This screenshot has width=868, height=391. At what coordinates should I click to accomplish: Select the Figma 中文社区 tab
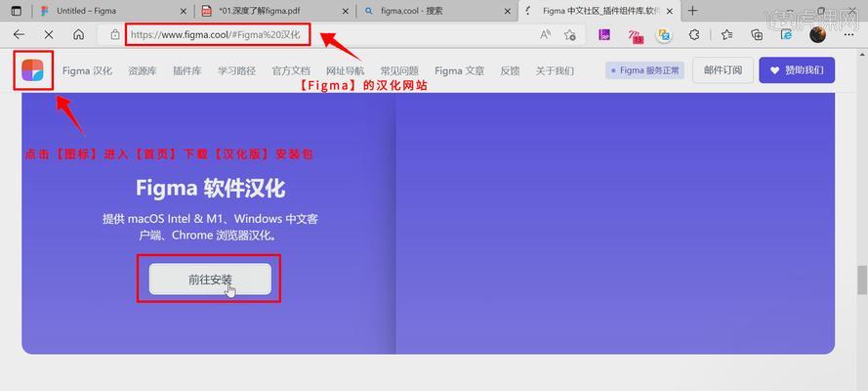tap(598, 11)
